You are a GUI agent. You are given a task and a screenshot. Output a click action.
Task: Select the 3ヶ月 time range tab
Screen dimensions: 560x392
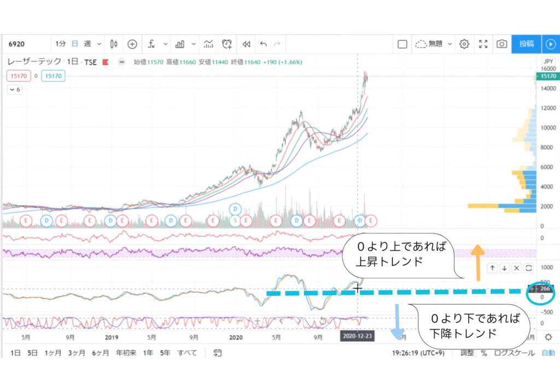[x=76, y=353]
